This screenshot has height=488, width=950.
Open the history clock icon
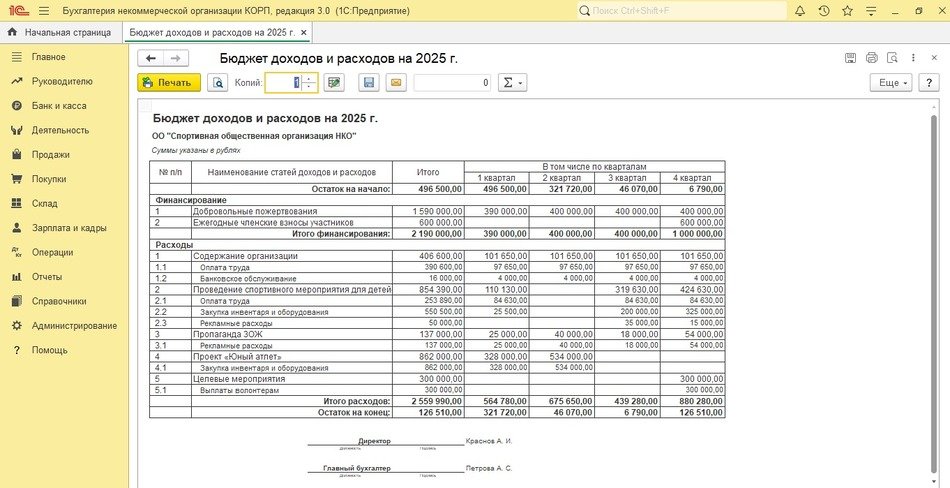point(823,10)
